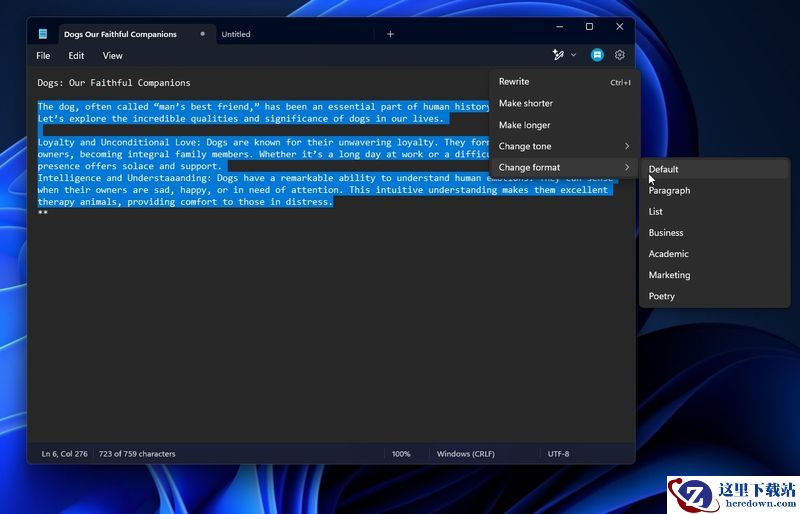Image resolution: width=800 pixels, height=514 pixels.
Task: Open the View menu
Action: [x=112, y=56]
